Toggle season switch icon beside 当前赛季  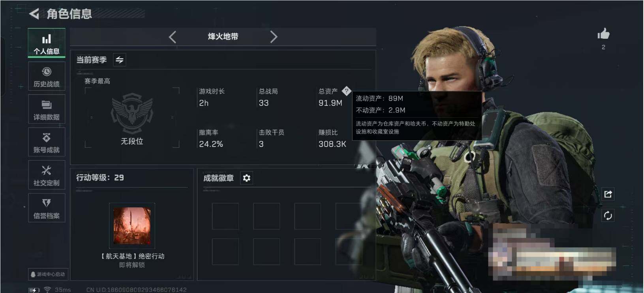120,60
